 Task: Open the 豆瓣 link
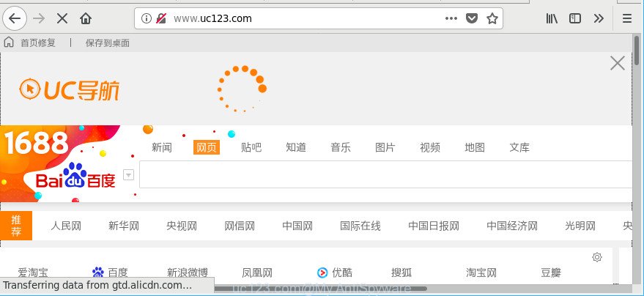tap(551, 273)
